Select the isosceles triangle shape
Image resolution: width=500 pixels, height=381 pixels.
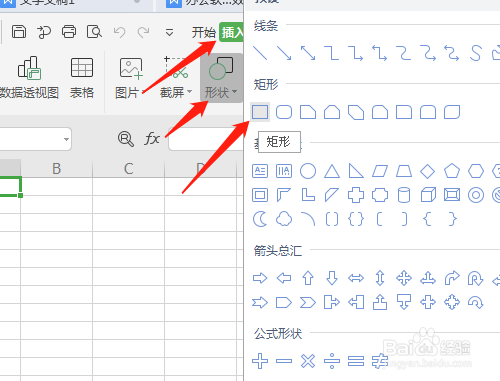[x=332, y=171]
